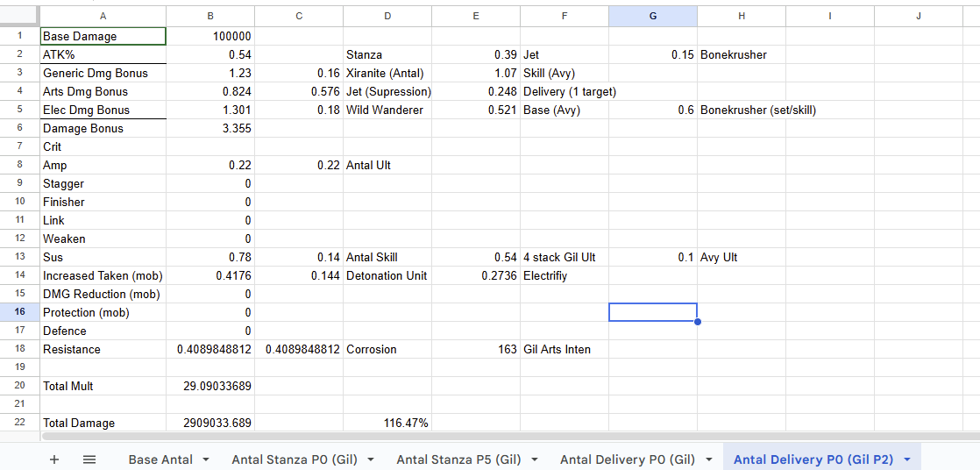Select Bonekrusher cell in row 2
This screenshot has height=470, width=980.
[x=742, y=55]
